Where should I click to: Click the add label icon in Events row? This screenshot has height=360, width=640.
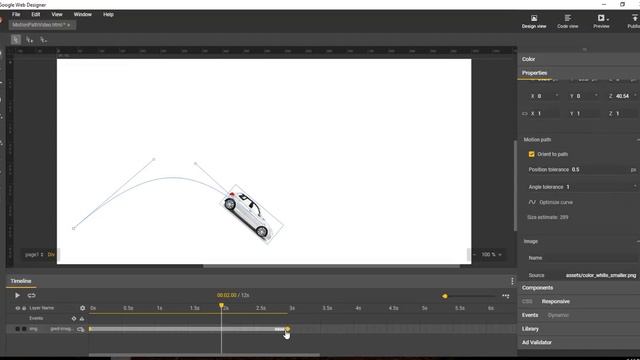82,318
